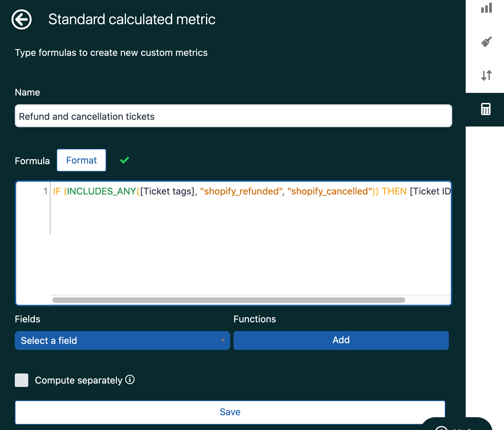This screenshot has width=504, height=430.
Task: Click the green formula validation checkmark
Action: pyautogui.click(x=124, y=160)
